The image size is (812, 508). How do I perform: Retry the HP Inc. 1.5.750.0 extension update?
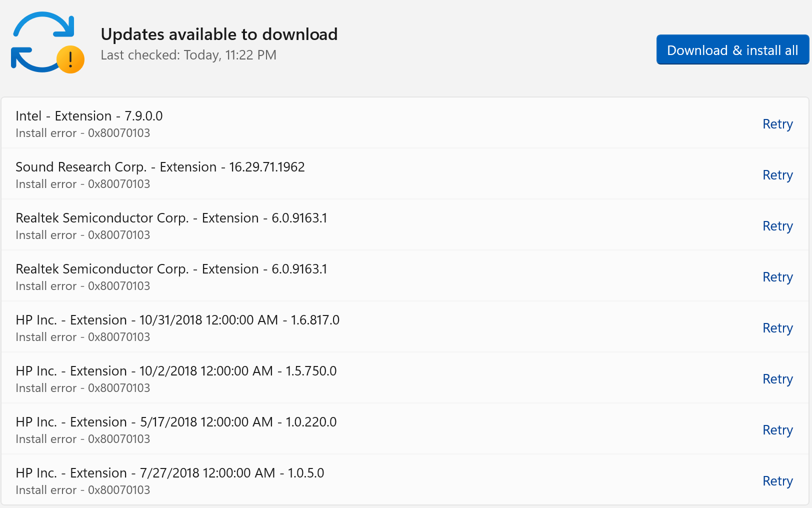click(x=777, y=379)
